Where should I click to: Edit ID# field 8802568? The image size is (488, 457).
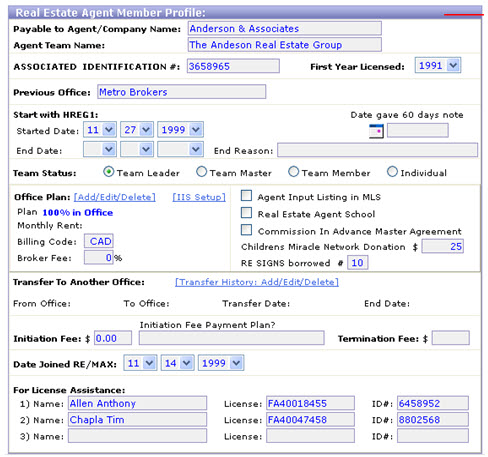coord(433,420)
